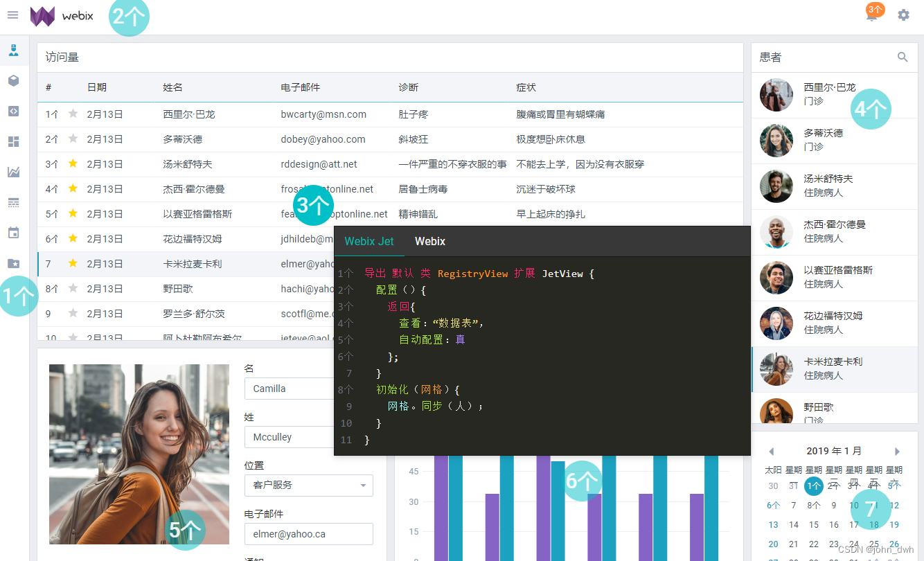Star the row for 多蒂沃德

[73, 139]
